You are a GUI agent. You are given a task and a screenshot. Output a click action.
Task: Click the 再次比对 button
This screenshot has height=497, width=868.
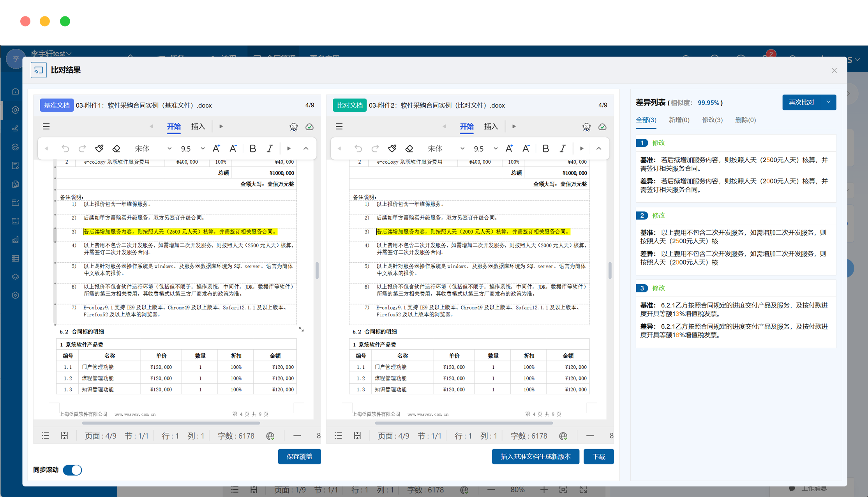point(801,103)
